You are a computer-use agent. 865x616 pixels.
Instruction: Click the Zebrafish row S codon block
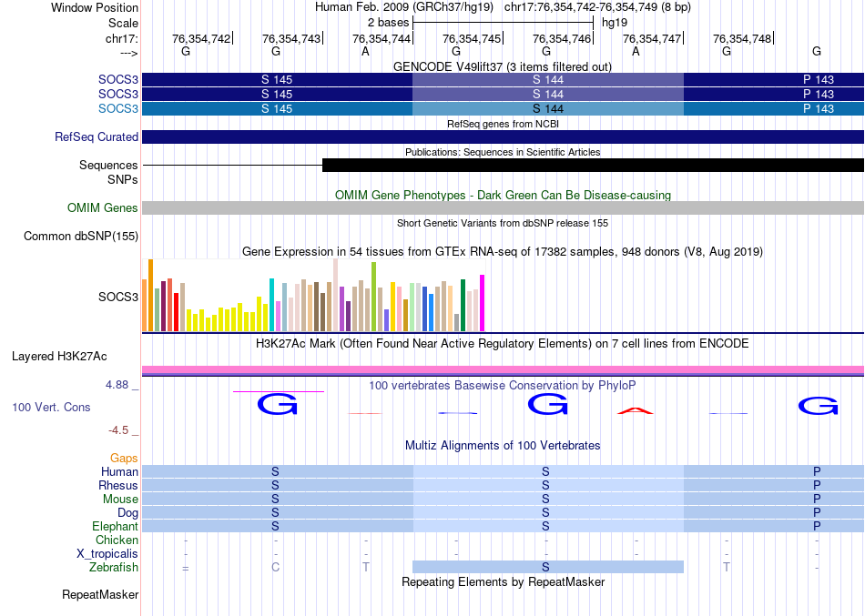point(548,567)
